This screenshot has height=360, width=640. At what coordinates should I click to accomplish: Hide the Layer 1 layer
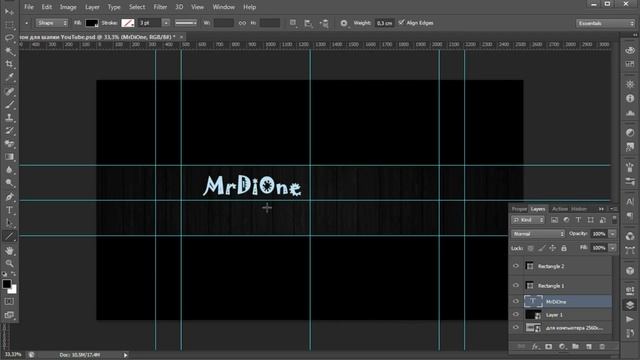click(516, 315)
